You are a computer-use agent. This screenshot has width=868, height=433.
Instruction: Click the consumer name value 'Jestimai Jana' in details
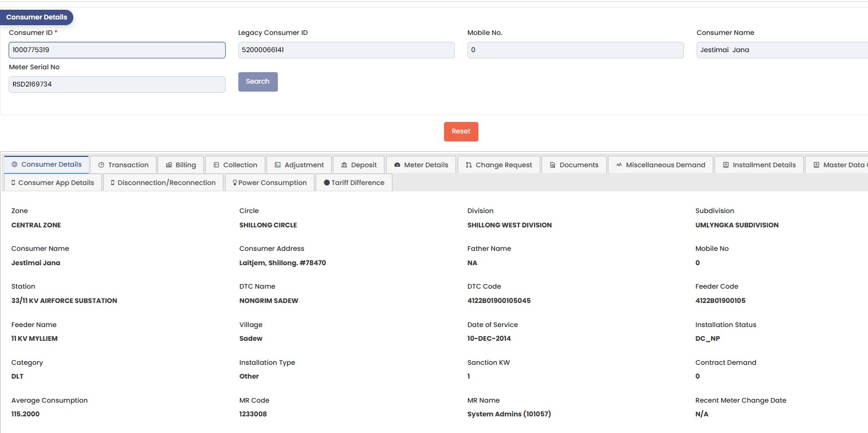[36, 263]
